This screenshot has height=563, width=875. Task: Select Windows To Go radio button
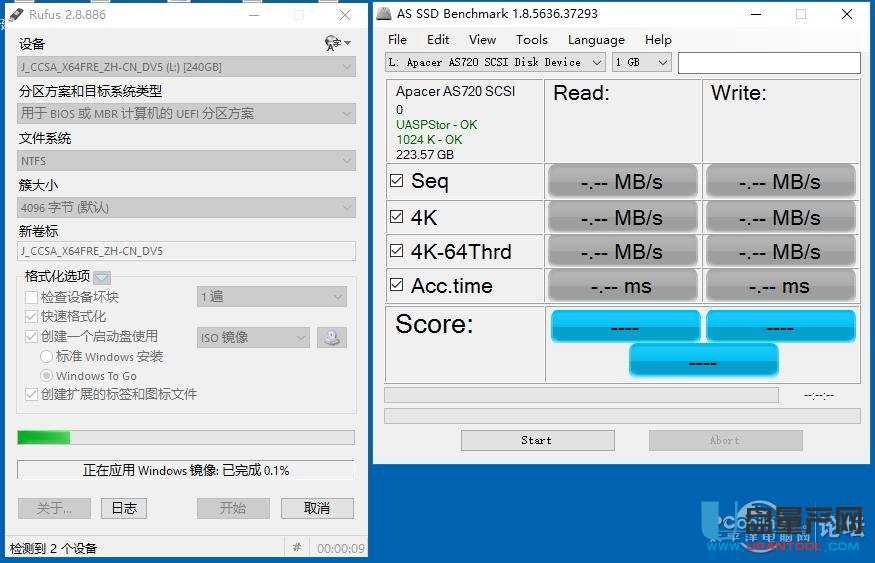(47, 376)
